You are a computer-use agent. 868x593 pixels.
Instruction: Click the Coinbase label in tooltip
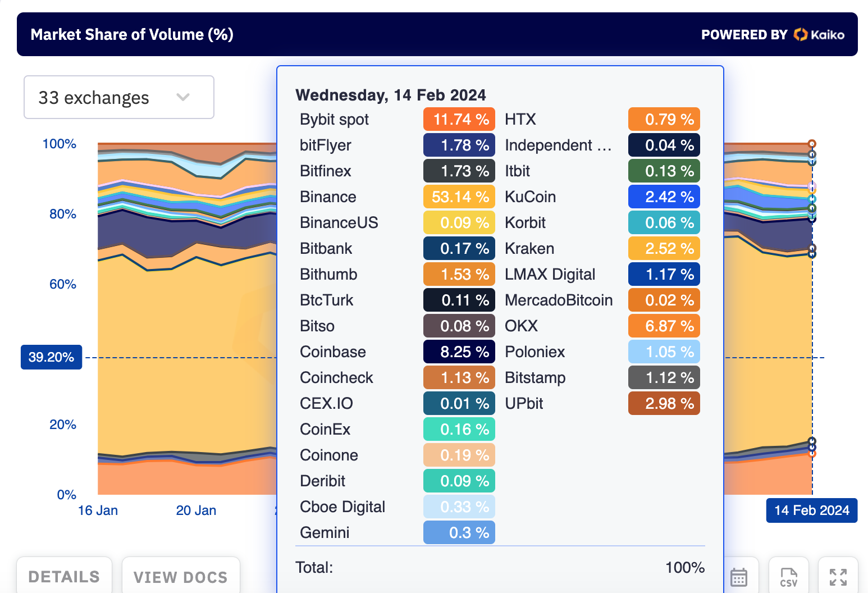pos(333,352)
